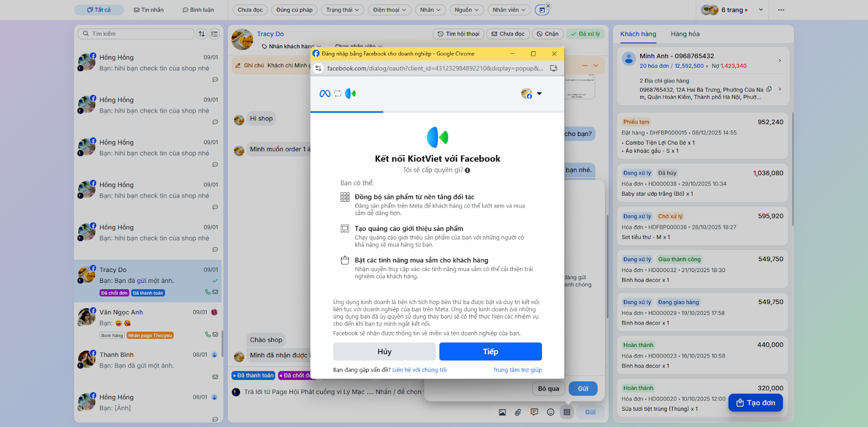Toggle the Đã xử lý status

[586, 34]
